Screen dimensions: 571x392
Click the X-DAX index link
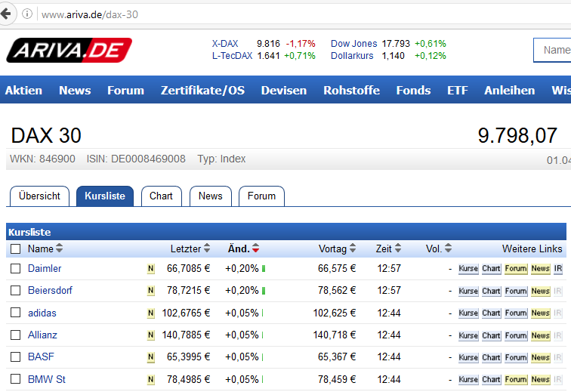click(x=225, y=44)
